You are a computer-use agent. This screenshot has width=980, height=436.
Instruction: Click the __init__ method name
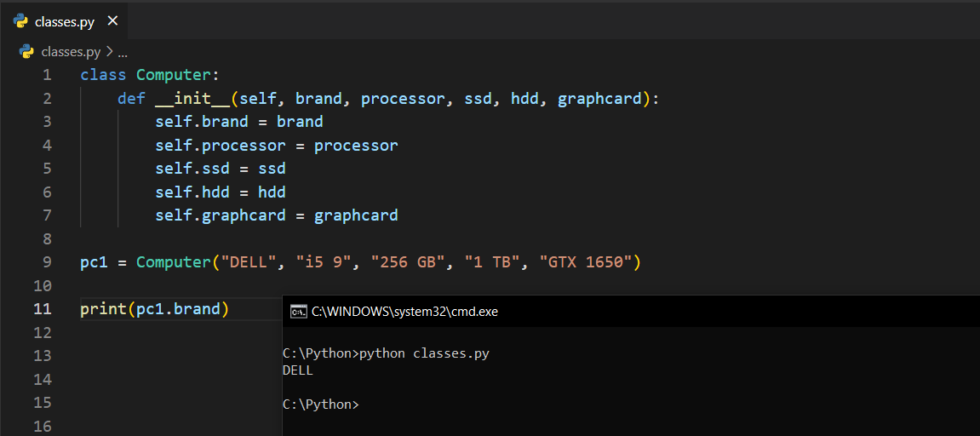pos(192,99)
